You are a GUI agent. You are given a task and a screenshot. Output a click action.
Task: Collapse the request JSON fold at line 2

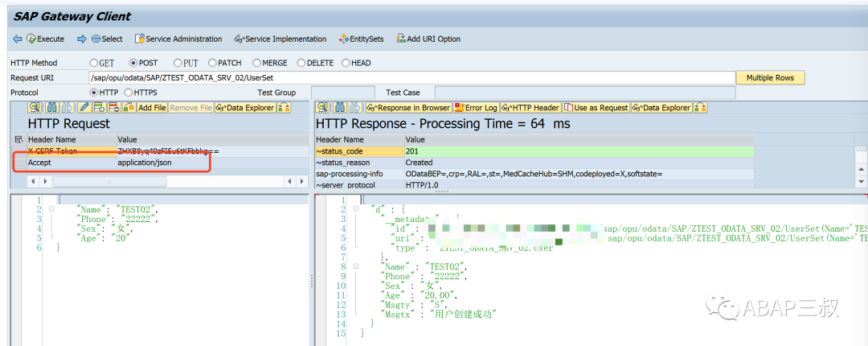pyautogui.click(x=51, y=209)
